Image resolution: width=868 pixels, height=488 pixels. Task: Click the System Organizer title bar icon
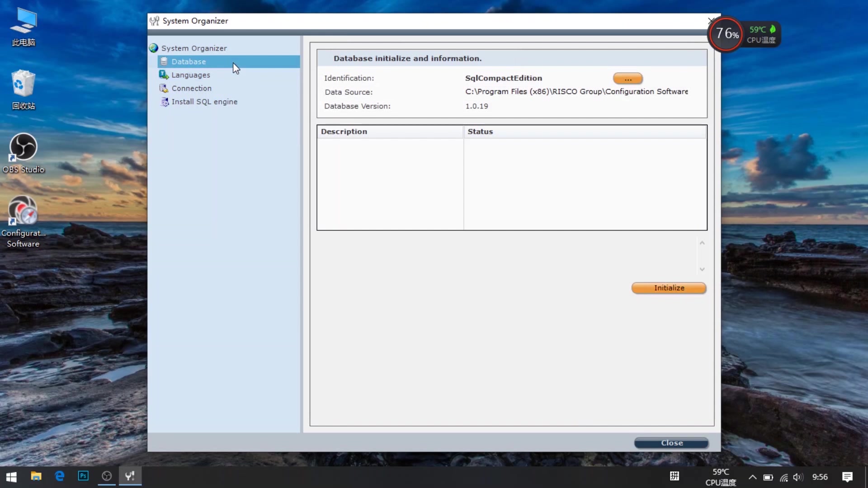(155, 21)
